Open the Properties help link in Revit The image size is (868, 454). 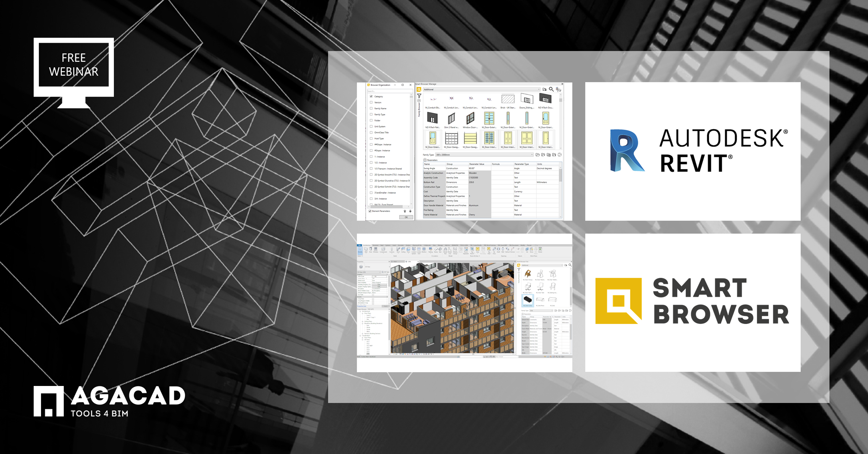[362, 306]
